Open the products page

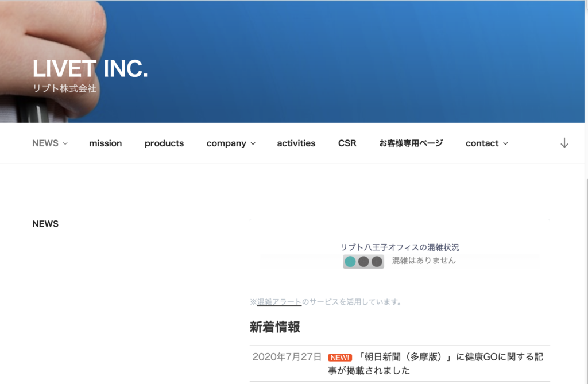(x=164, y=143)
